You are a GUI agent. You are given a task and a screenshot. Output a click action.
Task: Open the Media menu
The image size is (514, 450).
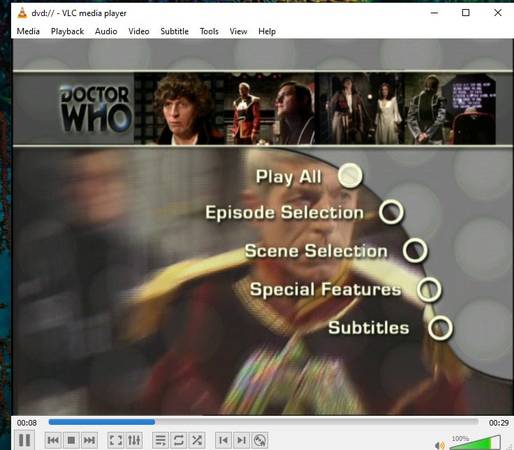28,31
